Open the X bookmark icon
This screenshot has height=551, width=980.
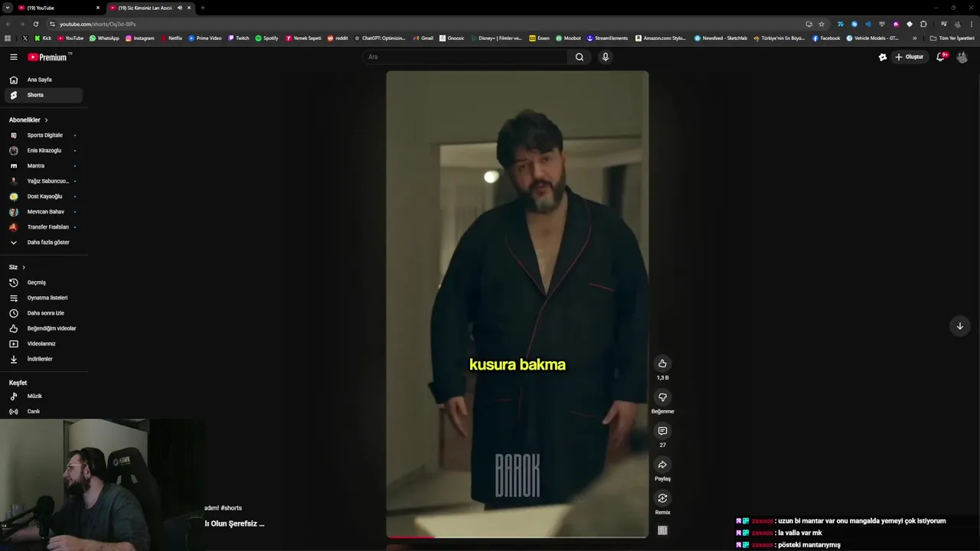(25, 38)
